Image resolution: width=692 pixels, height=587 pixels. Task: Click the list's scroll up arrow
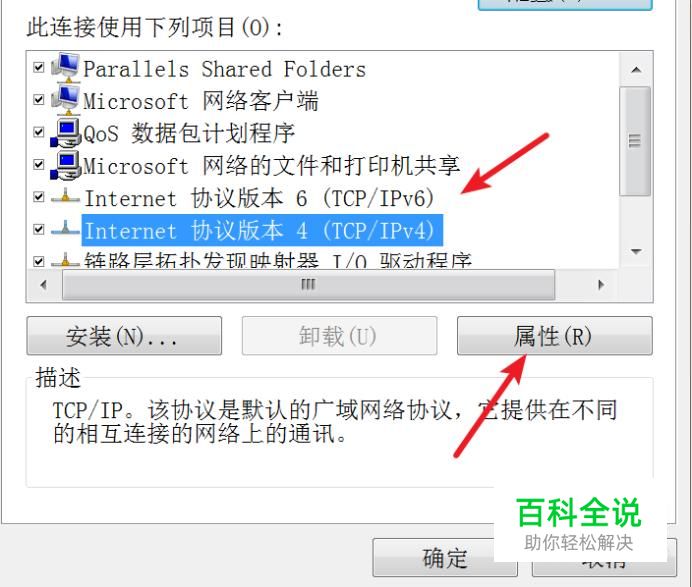(x=636, y=70)
